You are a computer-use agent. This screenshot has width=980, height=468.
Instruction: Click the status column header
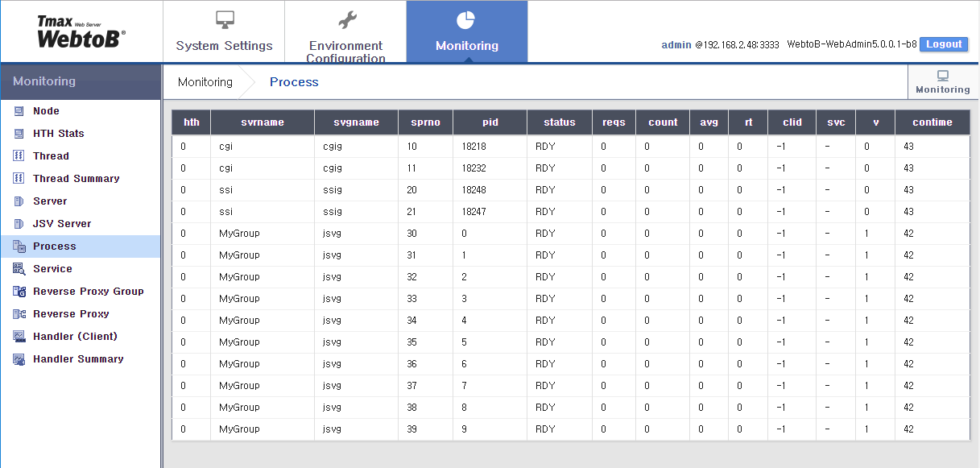560,122
